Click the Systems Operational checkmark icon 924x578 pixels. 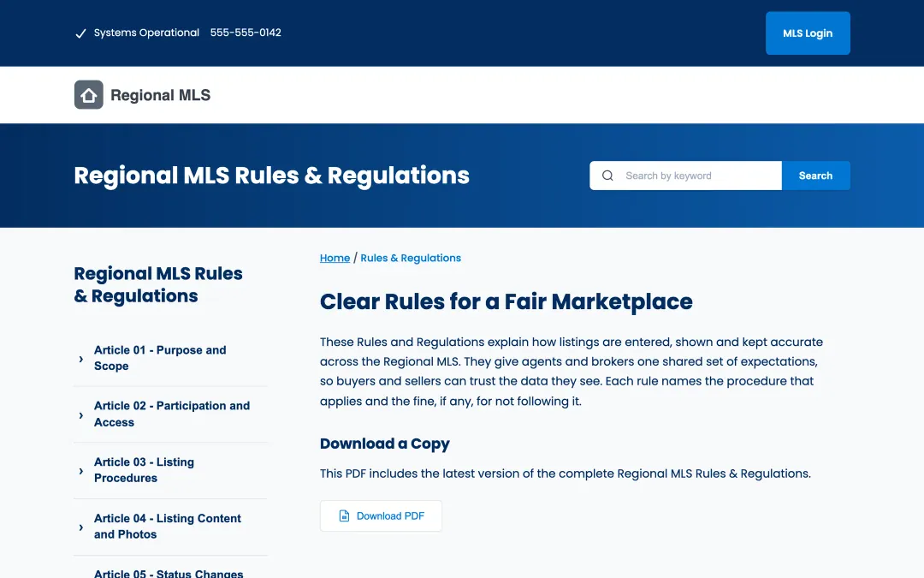[x=80, y=33]
